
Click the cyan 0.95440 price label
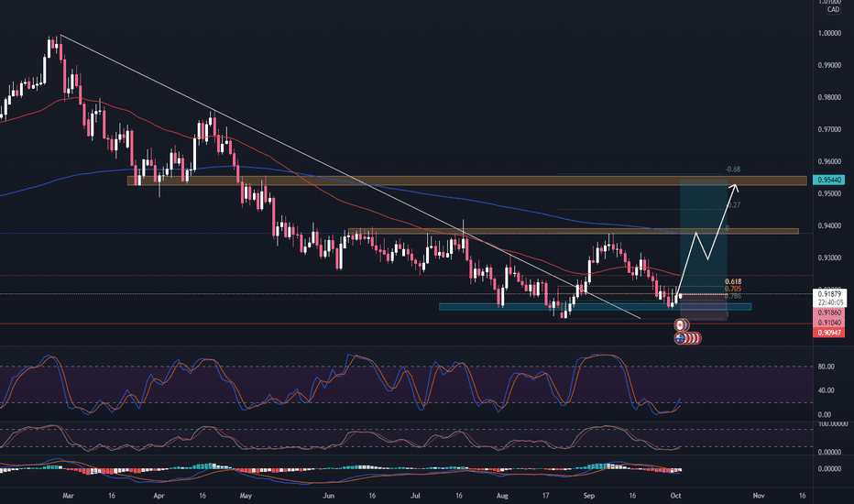pyautogui.click(x=828, y=180)
